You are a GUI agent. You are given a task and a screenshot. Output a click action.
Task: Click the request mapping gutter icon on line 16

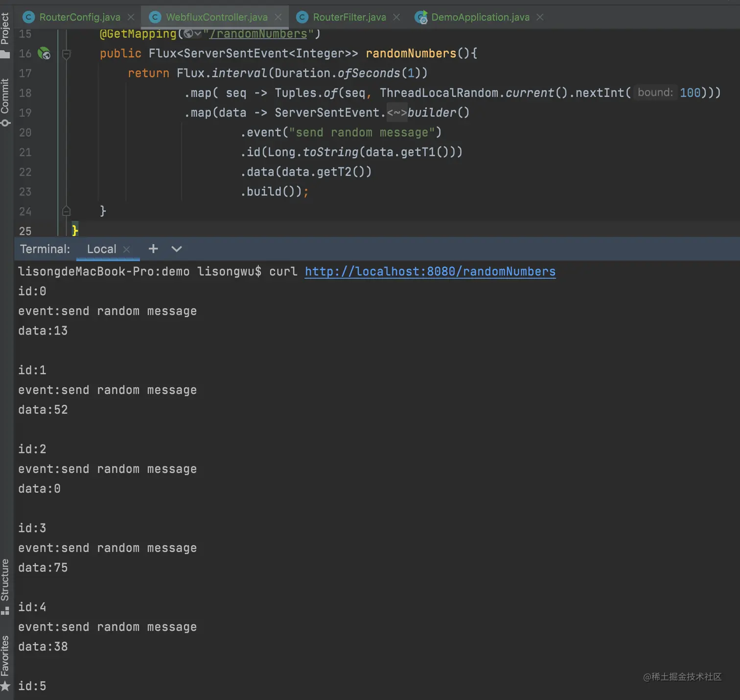44,53
